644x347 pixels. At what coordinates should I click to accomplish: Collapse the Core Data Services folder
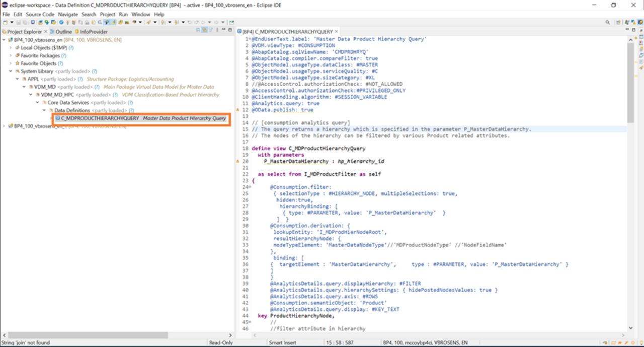coord(37,102)
